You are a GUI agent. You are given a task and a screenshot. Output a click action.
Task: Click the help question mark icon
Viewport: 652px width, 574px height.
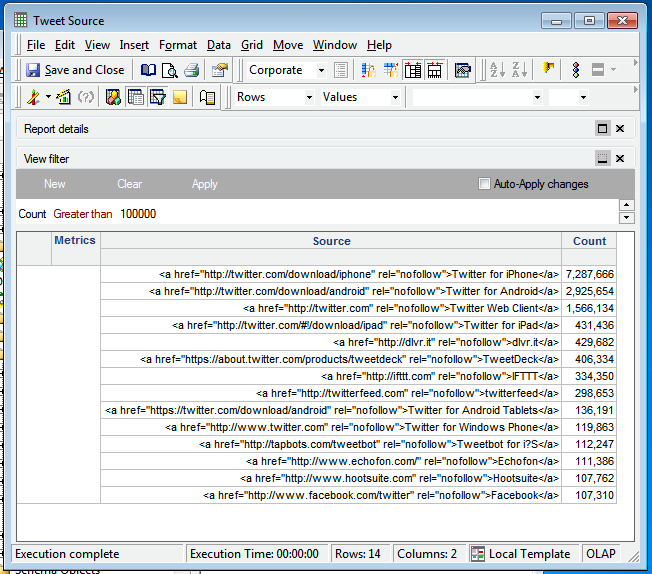pos(86,97)
